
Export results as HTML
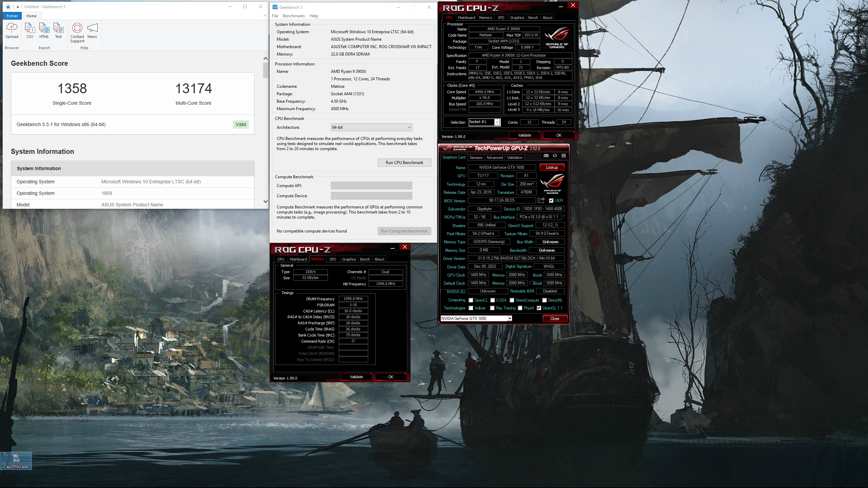pyautogui.click(x=44, y=31)
